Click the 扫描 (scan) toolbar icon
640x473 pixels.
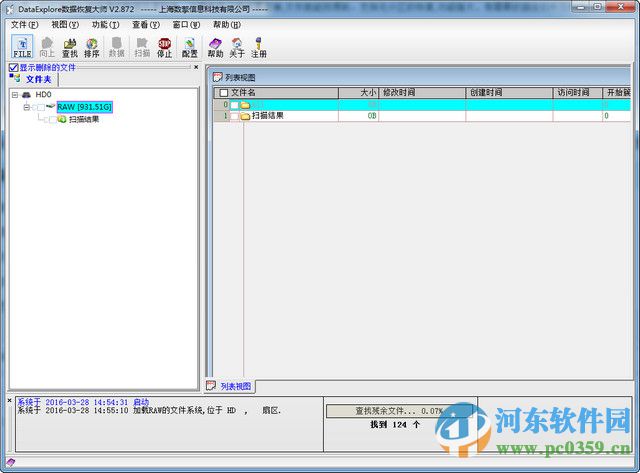142,47
